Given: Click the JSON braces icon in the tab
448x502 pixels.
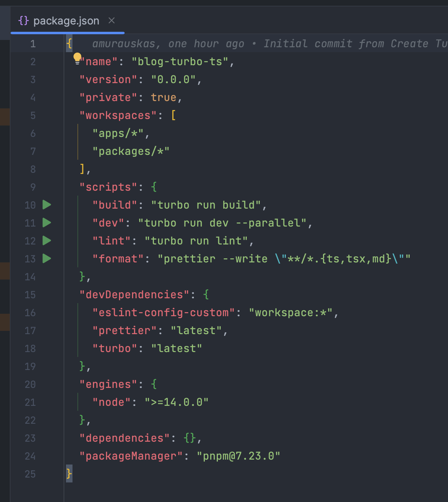Looking at the screenshot, I should [24, 20].
